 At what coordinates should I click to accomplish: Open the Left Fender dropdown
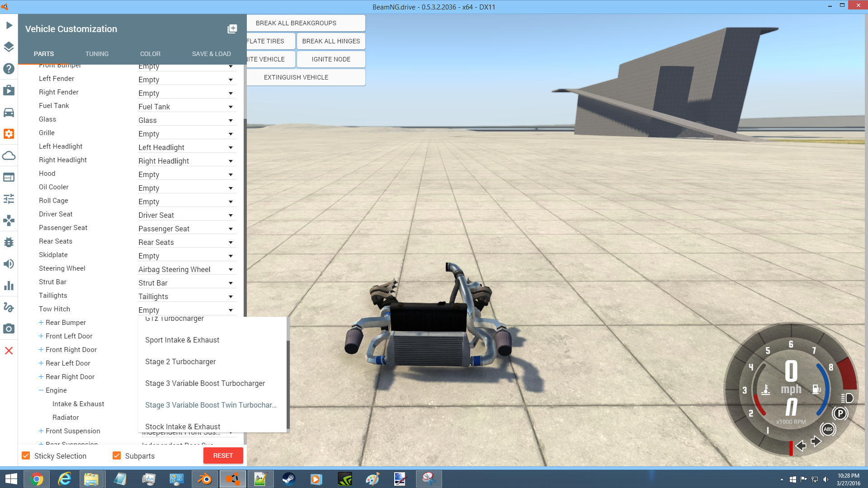click(186, 80)
